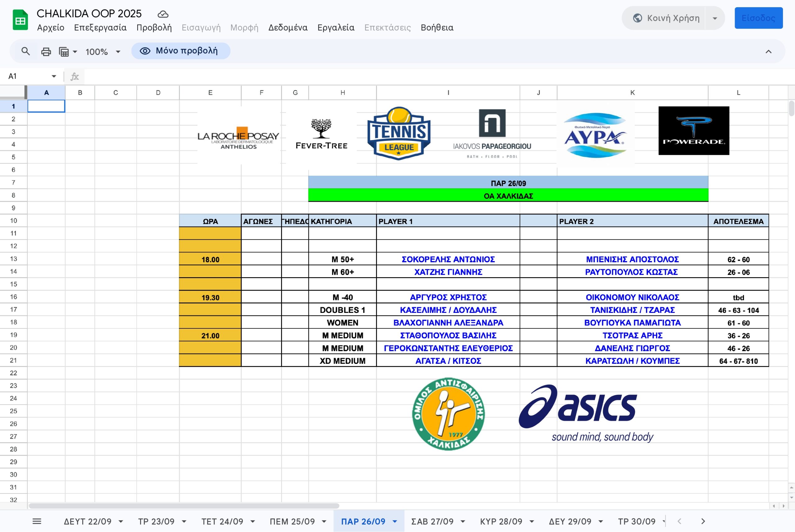Viewport: 795px width, 532px height.
Task: Expand the Name Box A1 dropdown
Action: click(x=54, y=76)
